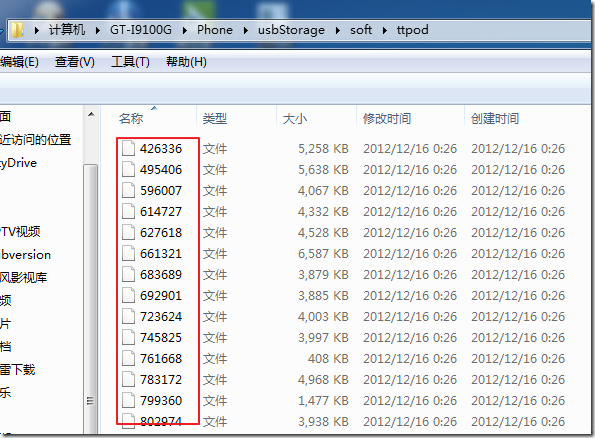
Task: Go to GT-I9100G in address bar
Action: pyautogui.click(x=141, y=30)
